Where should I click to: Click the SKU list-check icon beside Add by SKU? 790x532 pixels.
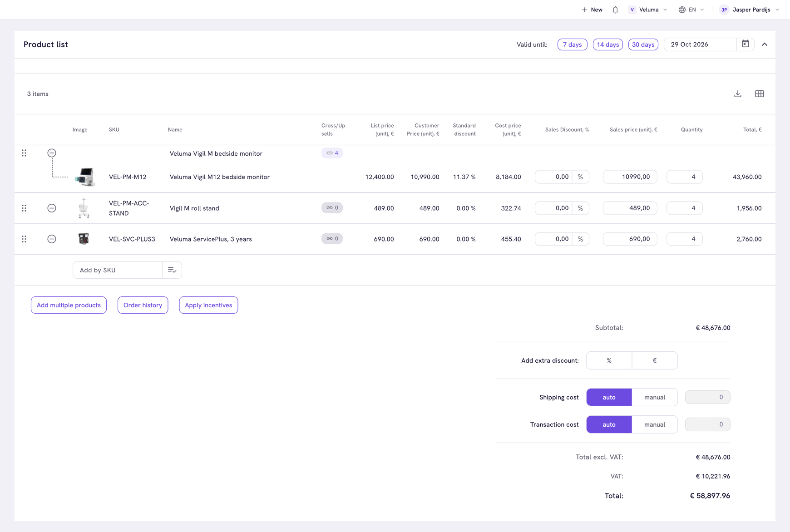coord(172,270)
